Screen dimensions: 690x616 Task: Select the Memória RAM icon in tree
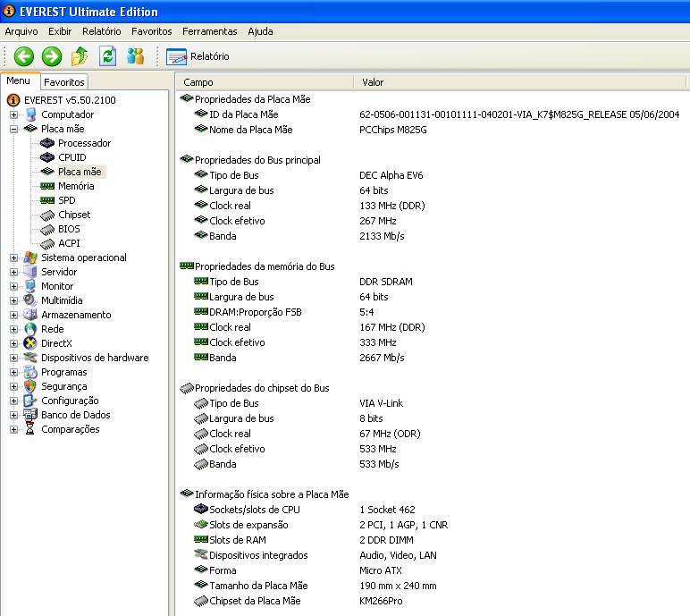click(x=47, y=186)
